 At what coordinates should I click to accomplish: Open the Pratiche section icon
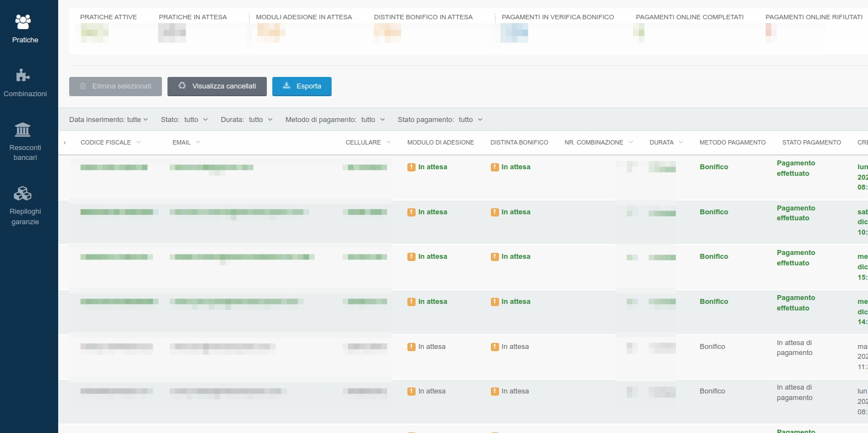23,22
